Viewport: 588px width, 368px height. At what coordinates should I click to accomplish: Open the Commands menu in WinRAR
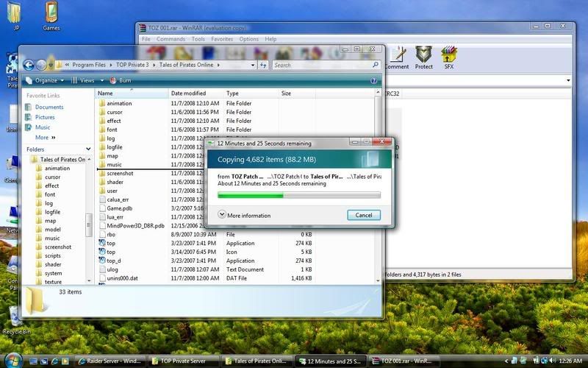(x=171, y=39)
